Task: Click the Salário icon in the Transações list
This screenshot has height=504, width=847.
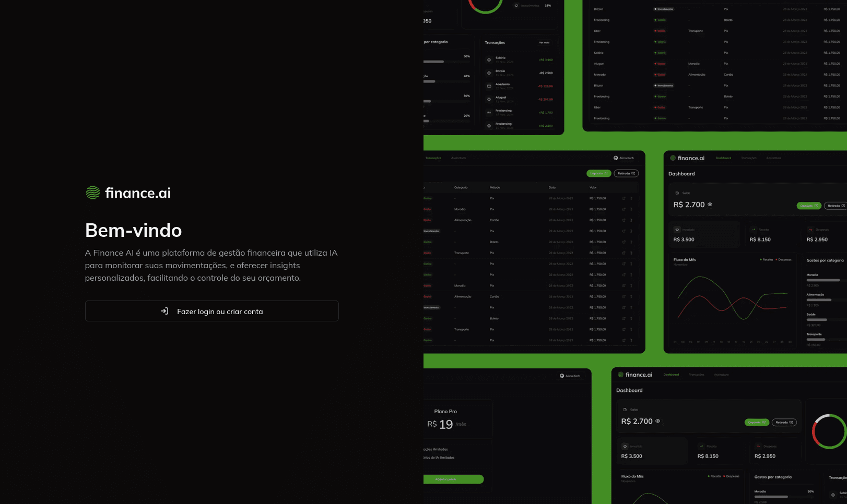Action: [489, 59]
